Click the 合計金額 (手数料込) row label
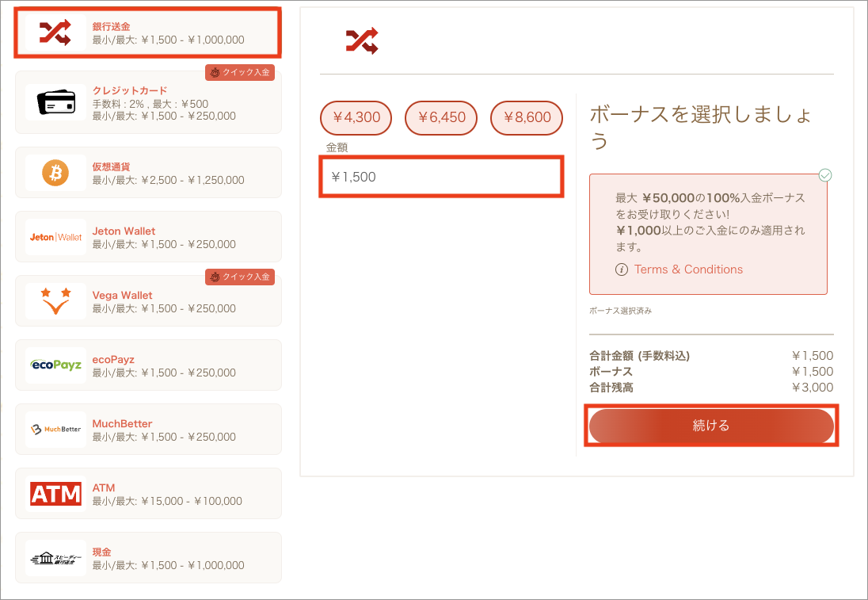This screenshot has width=868, height=600. 640,356
